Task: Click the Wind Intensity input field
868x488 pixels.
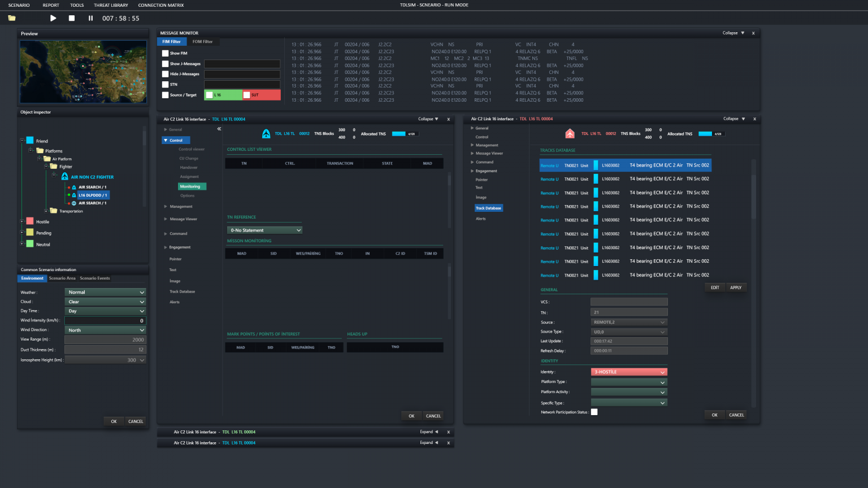Action: point(105,320)
